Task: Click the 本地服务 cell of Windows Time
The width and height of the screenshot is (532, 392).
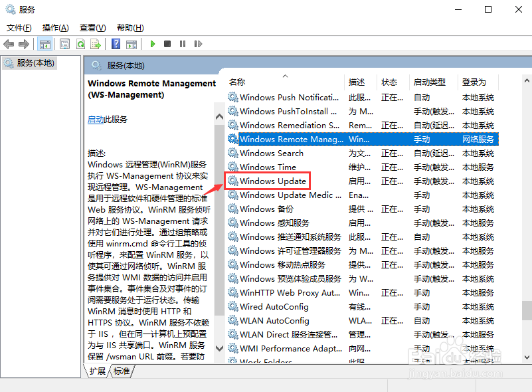Action: pos(478,167)
